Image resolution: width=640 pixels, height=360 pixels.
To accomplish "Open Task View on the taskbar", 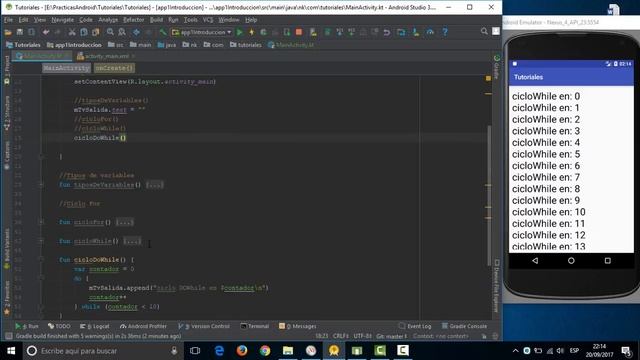I will pyautogui.click(x=195, y=351).
